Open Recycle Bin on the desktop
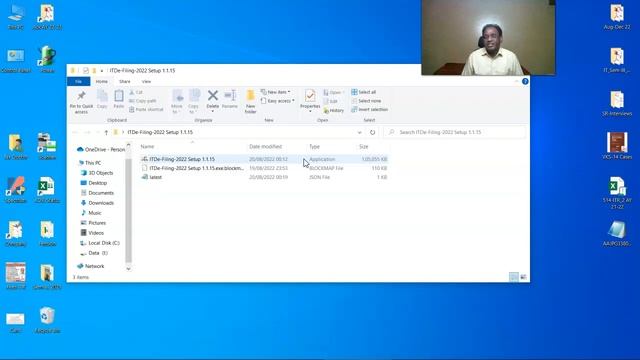Image resolution: width=640 pixels, height=360 pixels. pyautogui.click(x=47, y=320)
